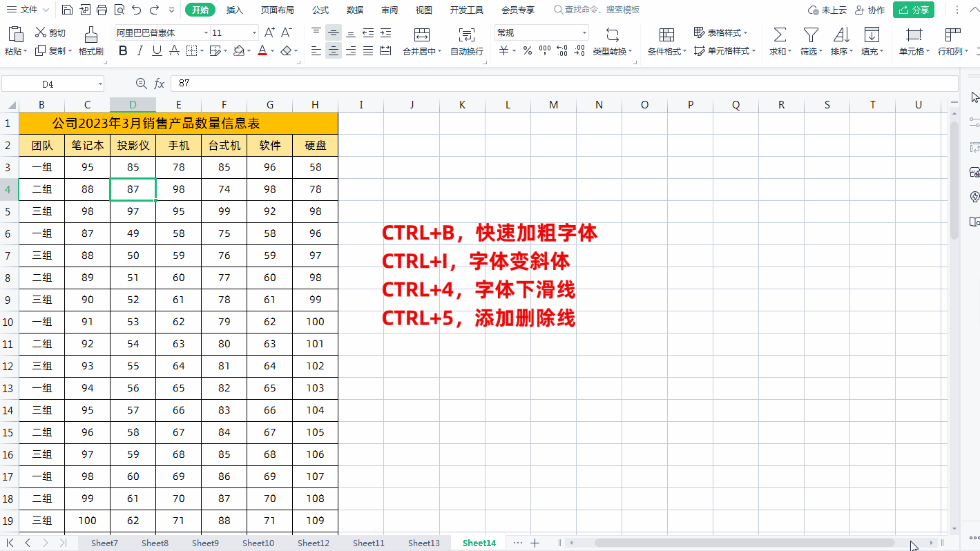Click the 填充 fill button

(872, 41)
